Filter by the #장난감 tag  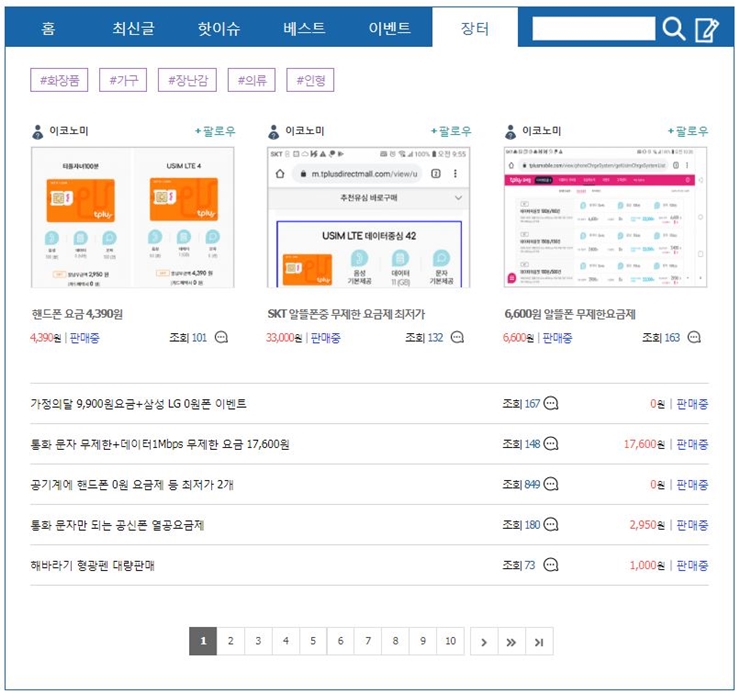187,80
